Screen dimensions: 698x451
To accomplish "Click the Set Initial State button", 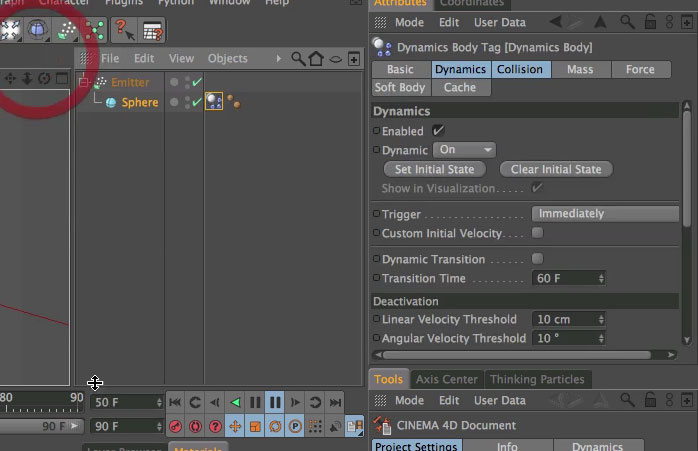I will coord(434,169).
